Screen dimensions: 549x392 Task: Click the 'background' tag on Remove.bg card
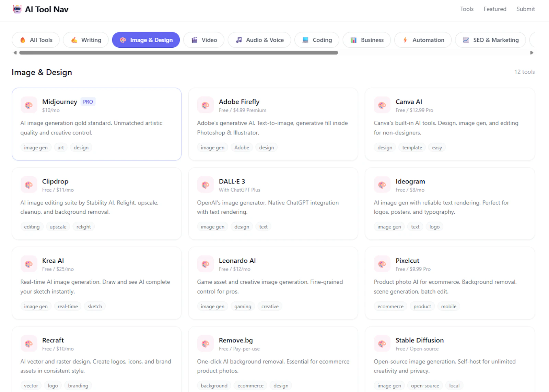click(x=214, y=385)
